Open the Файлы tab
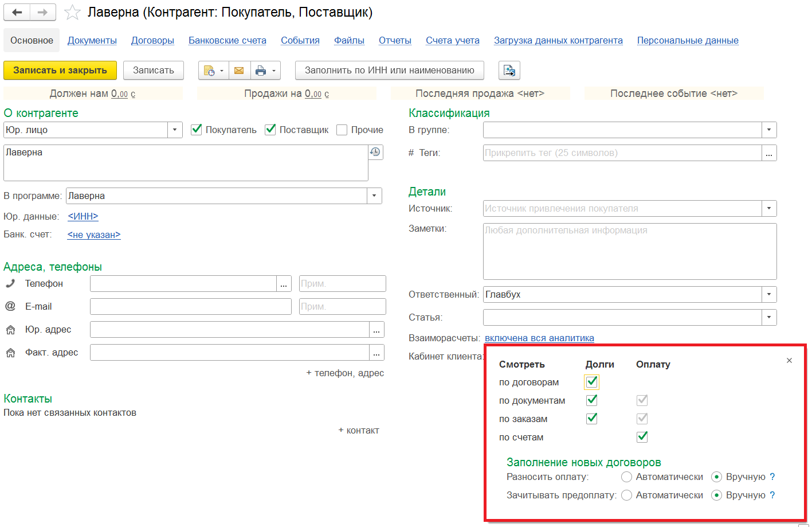812x527 pixels. coord(349,40)
